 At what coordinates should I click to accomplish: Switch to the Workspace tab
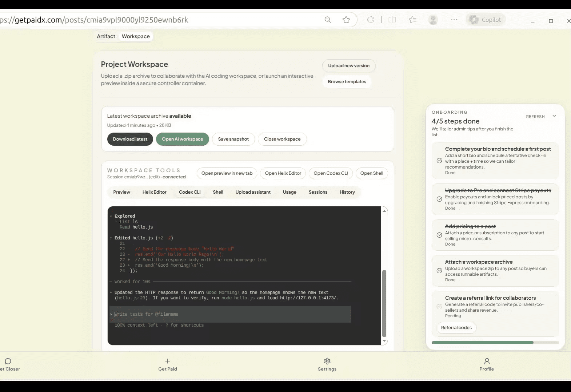[x=136, y=36]
